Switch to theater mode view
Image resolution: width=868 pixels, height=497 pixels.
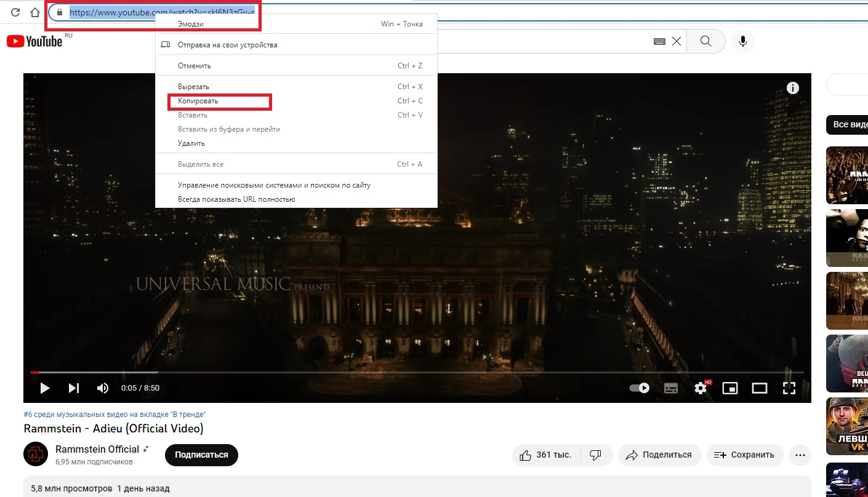pos(760,388)
